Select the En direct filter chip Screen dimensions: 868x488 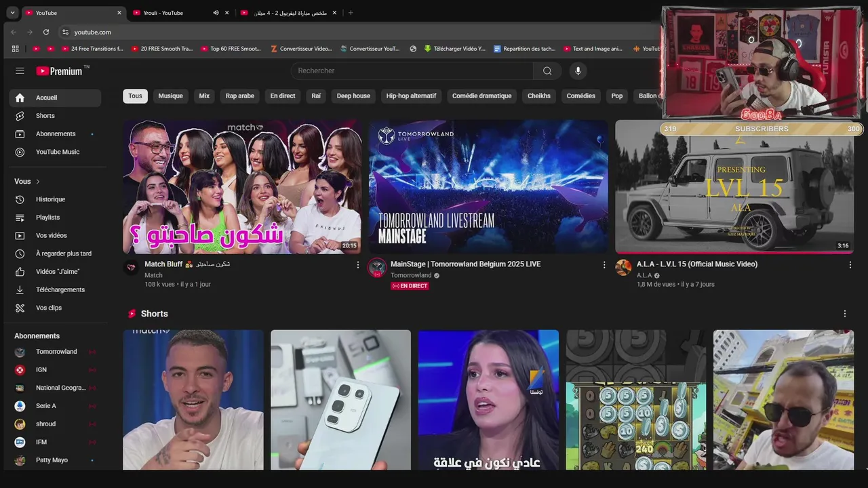coord(283,96)
